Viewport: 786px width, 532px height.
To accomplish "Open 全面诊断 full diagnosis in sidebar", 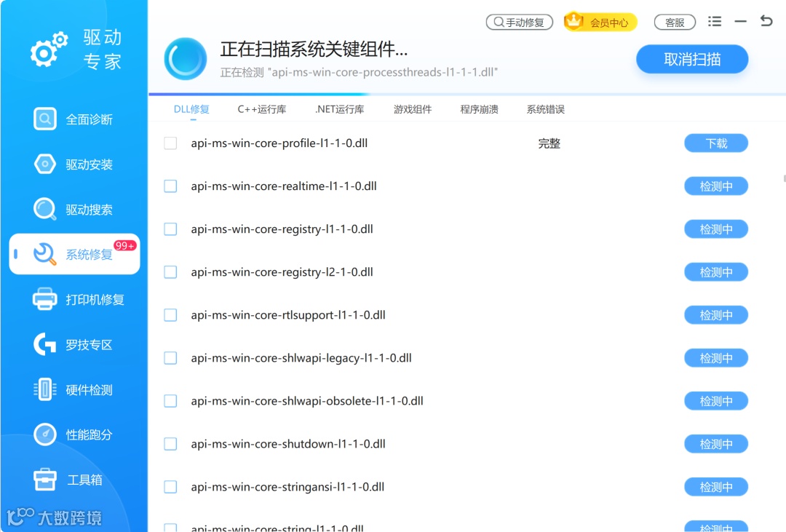I will (x=74, y=119).
